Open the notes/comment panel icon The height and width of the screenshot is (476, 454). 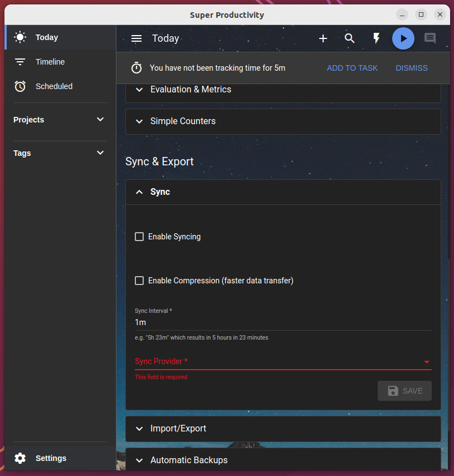(429, 38)
